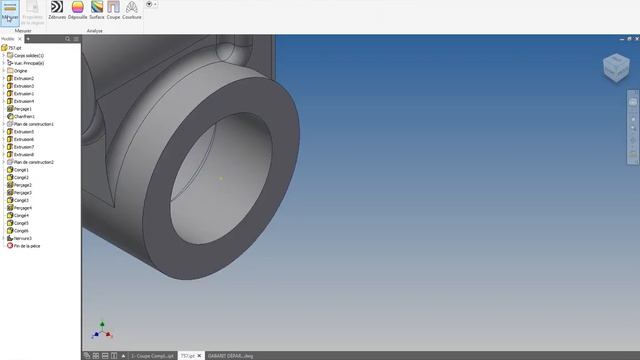This screenshot has height=360, width=640.
Task: Expand the Nervure3 feature
Action: 4,238
